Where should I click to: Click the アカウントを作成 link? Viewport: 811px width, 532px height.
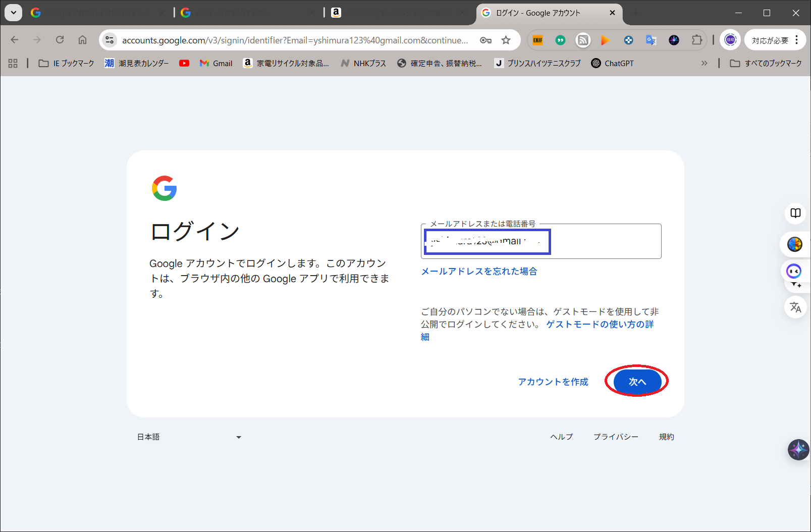pos(553,382)
